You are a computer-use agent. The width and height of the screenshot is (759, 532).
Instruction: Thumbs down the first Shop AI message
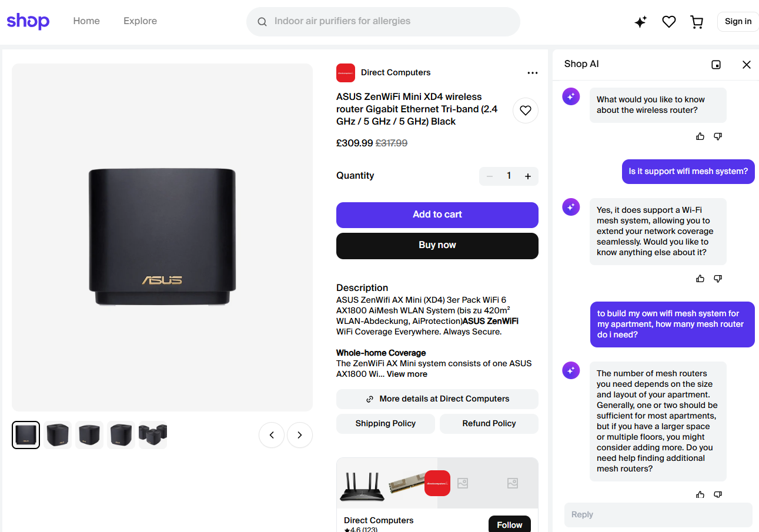(718, 136)
